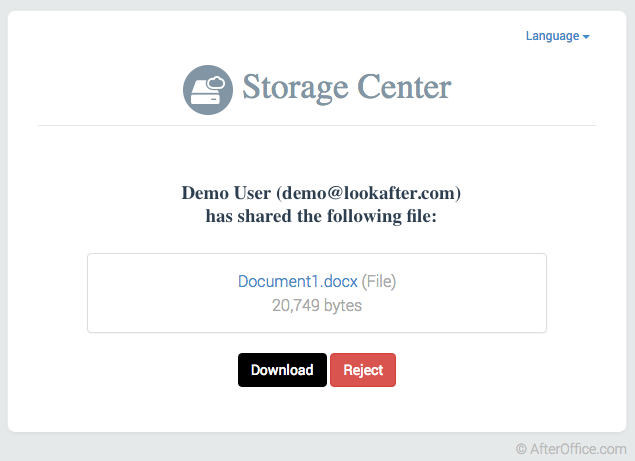Click the horizontal divider under the header
Viewport: 635px width, 461px height.
317,126
